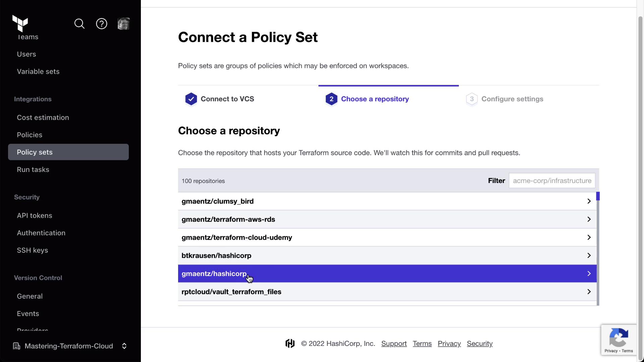Viewport: 644px width, 362px height.
Task: Switch to Choose a repository step
Action: (x=375, y=99)
